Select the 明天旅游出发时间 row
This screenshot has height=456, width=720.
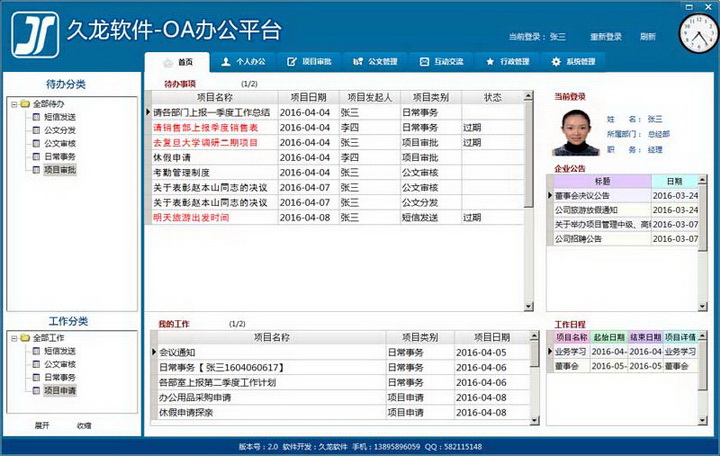pos(338,218)
